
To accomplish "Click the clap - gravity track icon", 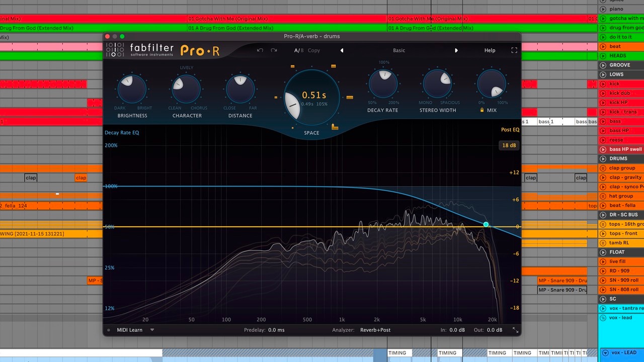I will [603, 177].
